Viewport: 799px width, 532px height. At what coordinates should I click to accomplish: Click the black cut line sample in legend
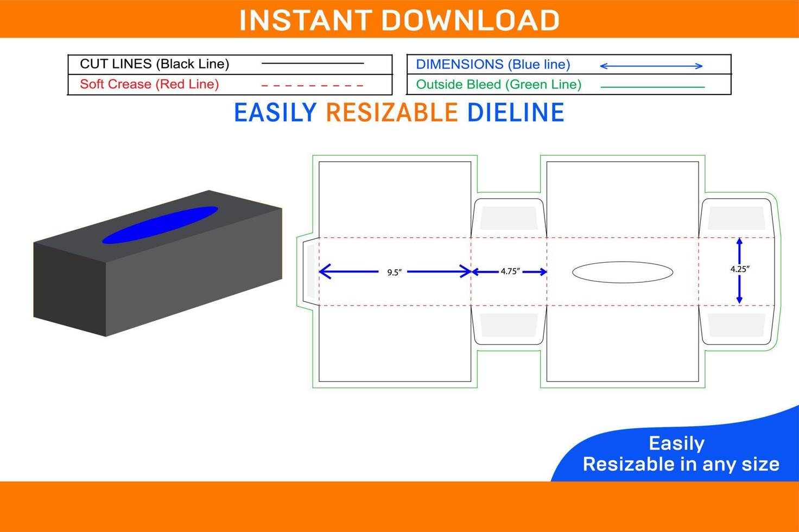point(313,64)
